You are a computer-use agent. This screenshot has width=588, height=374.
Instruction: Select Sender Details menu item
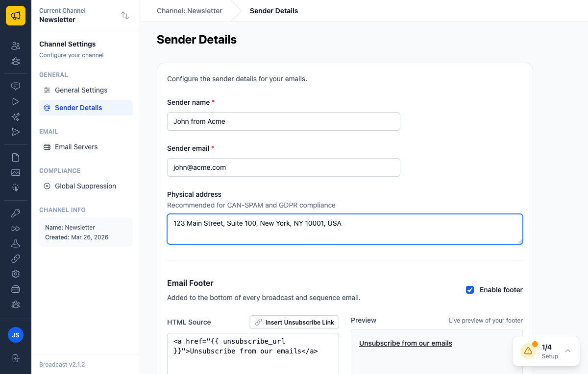(86, 108)
